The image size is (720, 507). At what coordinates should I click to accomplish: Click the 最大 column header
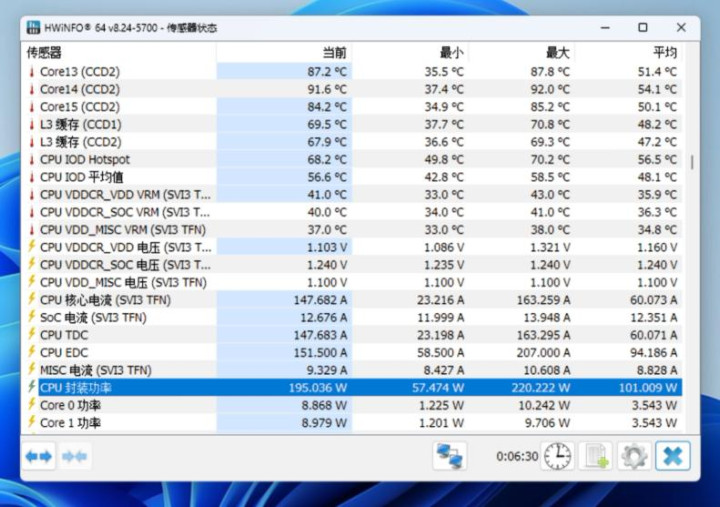pyautogui.click(x=522, y=53)
